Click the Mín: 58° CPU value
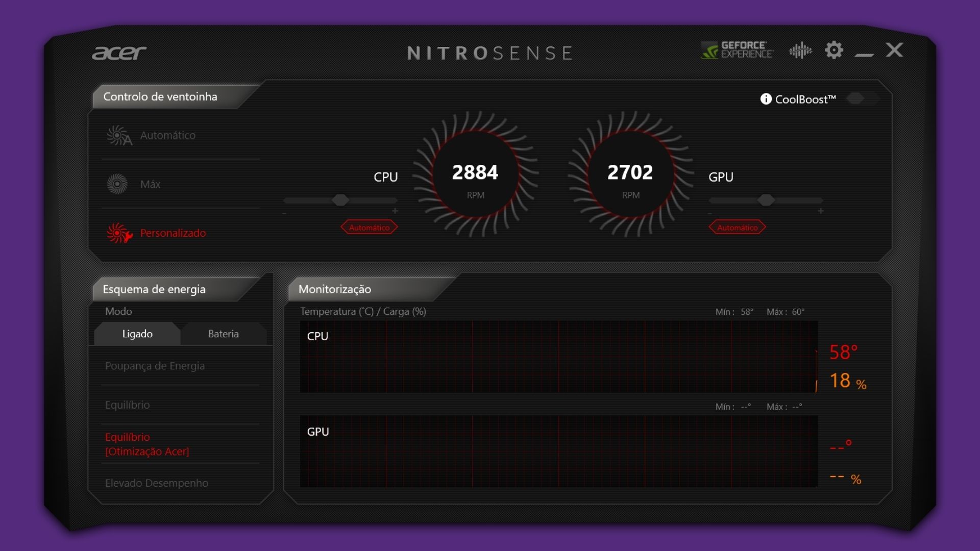The width and height of the screenshot is (980, 551). pyautogui.click(x=734, y=312)
